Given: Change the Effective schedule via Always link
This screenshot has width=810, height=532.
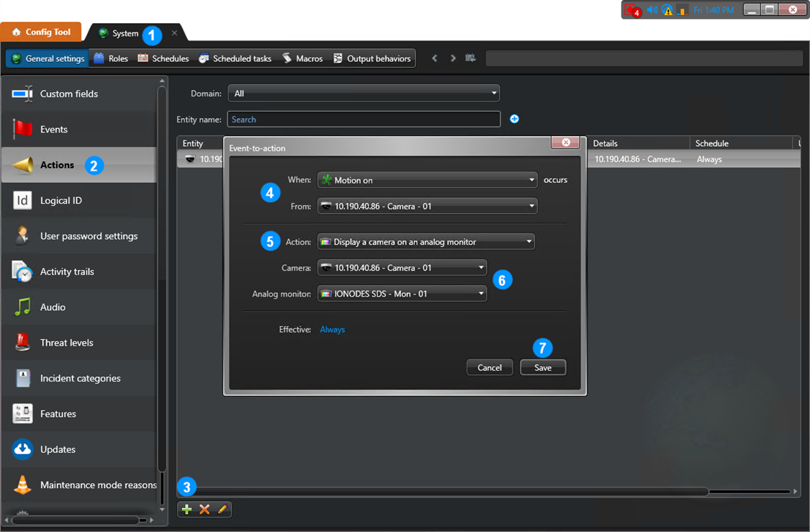Looking at the screenshot, I should click(x=332, y=328).
